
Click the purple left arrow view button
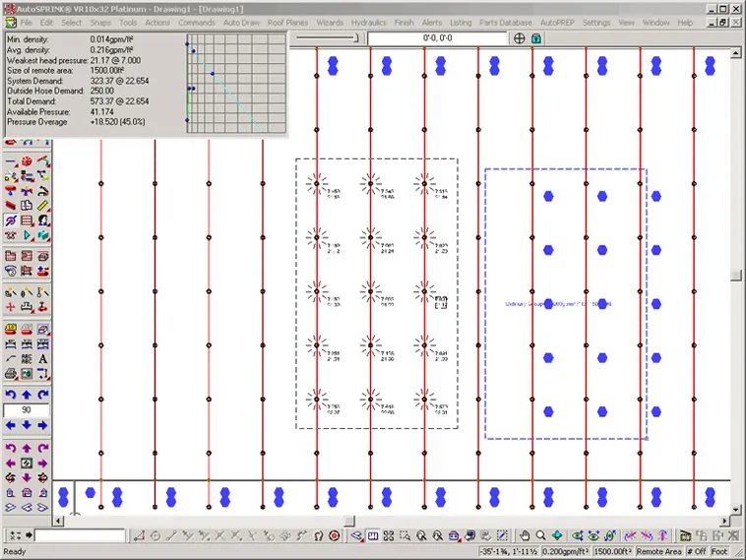[x=11, y=463]
